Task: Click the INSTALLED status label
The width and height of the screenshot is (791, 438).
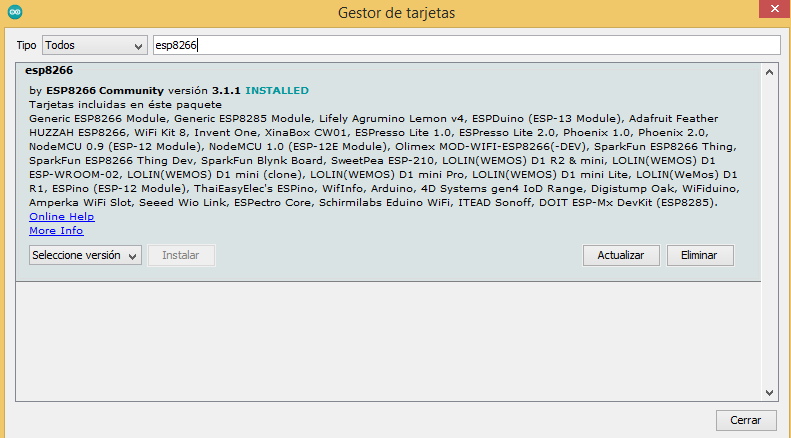Action: click(x=277, y=91)
